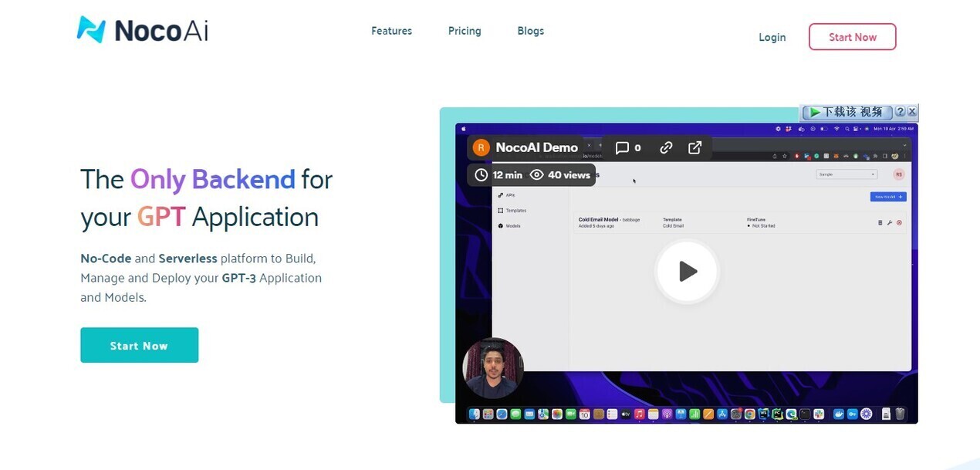Open video in new tab icon
The width and height of the screenshot is (980, 470).
[x=694, y=147]
